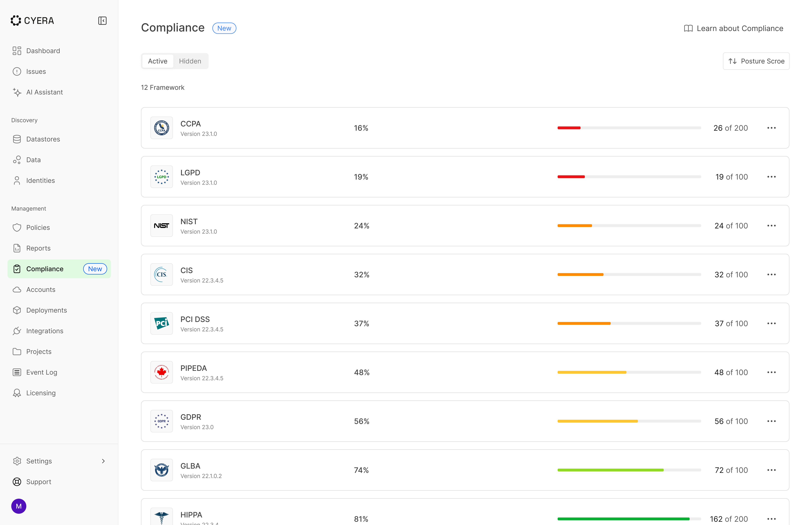Image resolution: width=812 pixels, height=525 pixels.
Task: Expand the Settings submenu chevron
Action: tap(103, 461)
